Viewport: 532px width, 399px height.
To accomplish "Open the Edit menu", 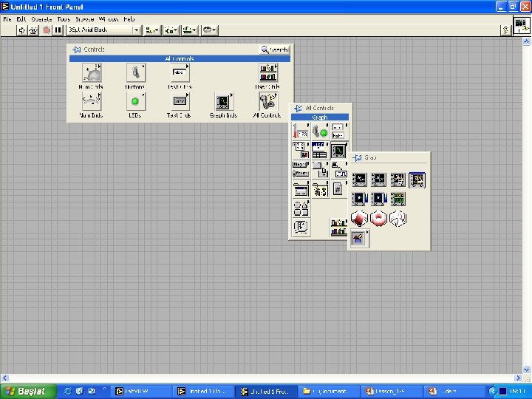I will pos(21,19).
